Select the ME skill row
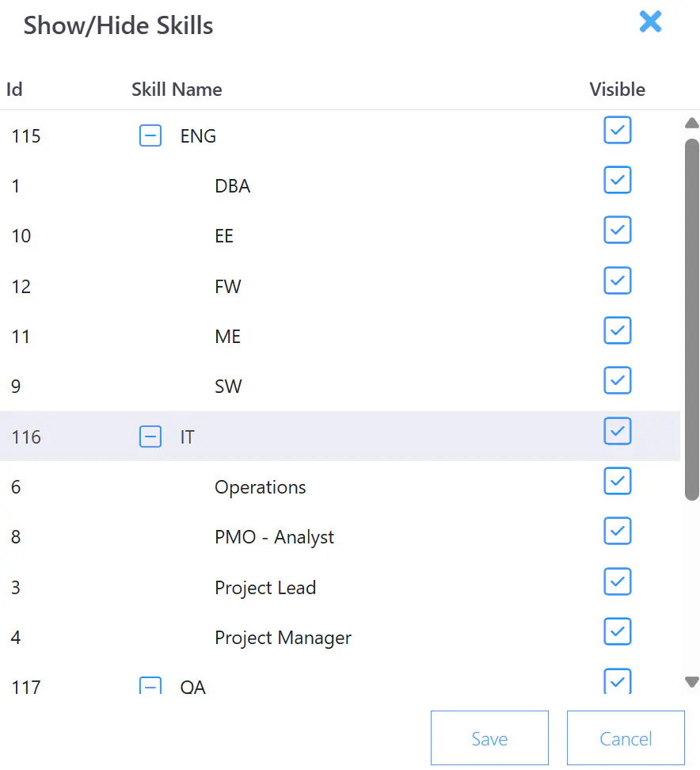Image resolution: width=700 pixels, height=770 pixels. 340,337
